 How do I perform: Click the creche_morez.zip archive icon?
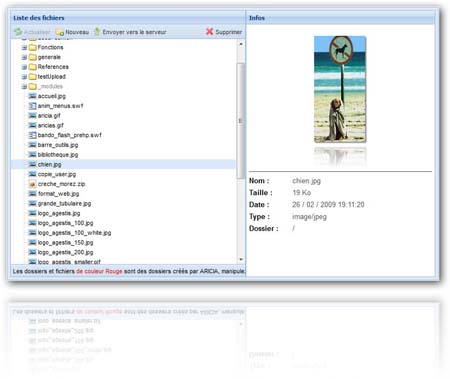32,184
